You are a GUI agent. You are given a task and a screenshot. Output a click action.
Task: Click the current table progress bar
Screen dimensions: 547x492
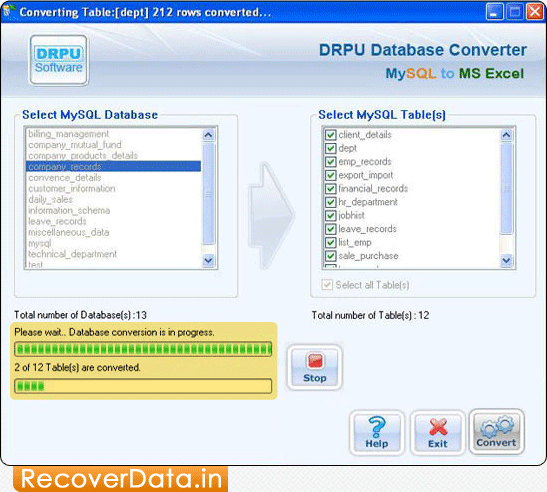143,349
